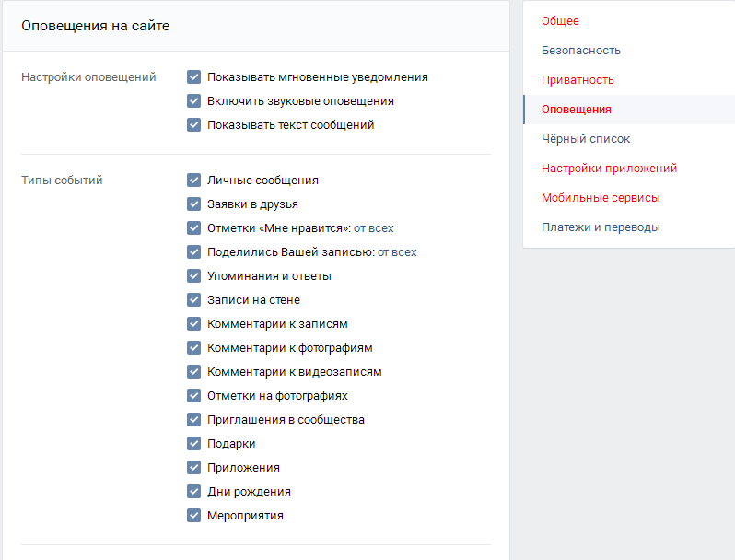Toggle Приложения notifications checkbox
The height and width of the screenshot is (560, 735).
click(193, 467)
